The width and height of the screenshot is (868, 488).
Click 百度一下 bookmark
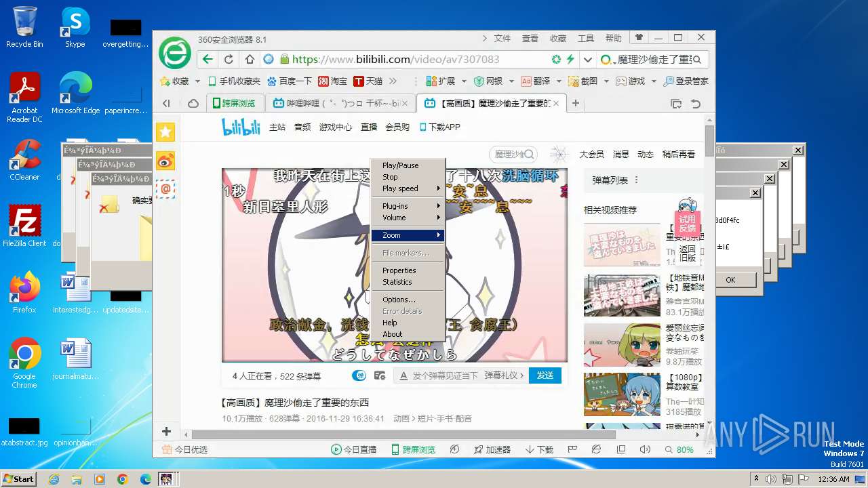click(x=290, y=81)
